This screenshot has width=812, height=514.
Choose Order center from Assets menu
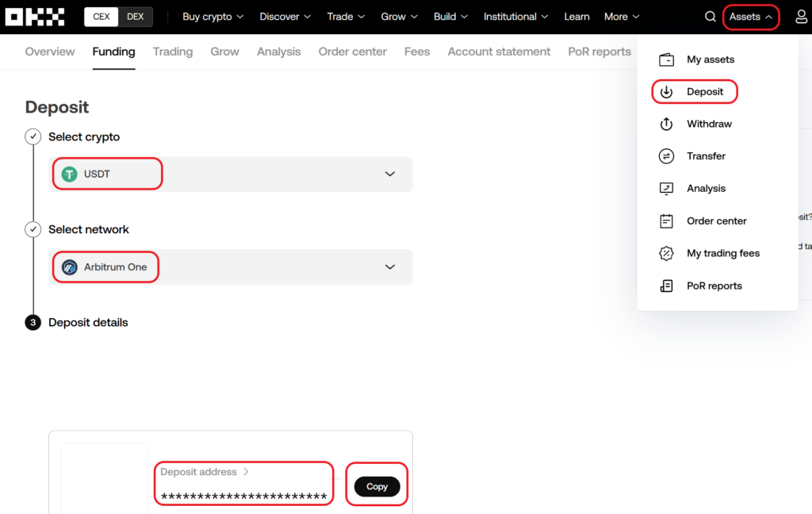point(717,221)
